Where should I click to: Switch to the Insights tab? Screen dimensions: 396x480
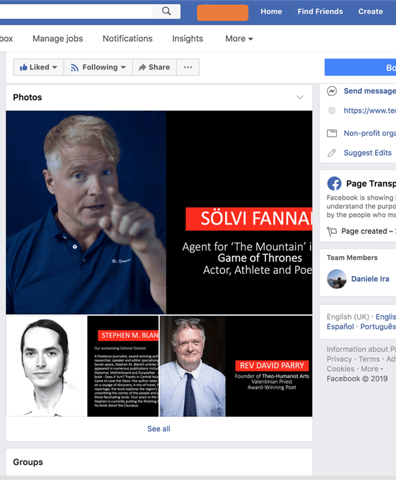tap(187, 39)
